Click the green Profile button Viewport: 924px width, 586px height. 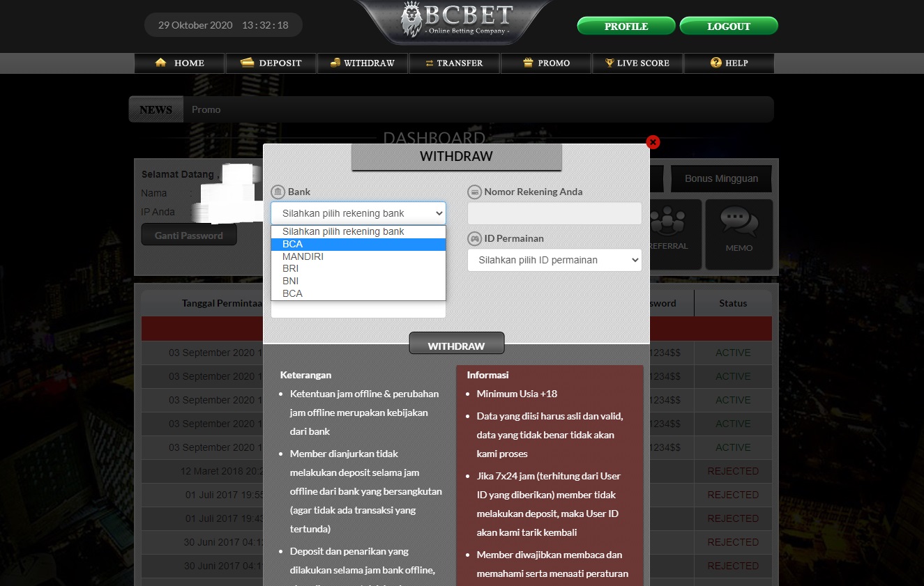coord(626,26)
